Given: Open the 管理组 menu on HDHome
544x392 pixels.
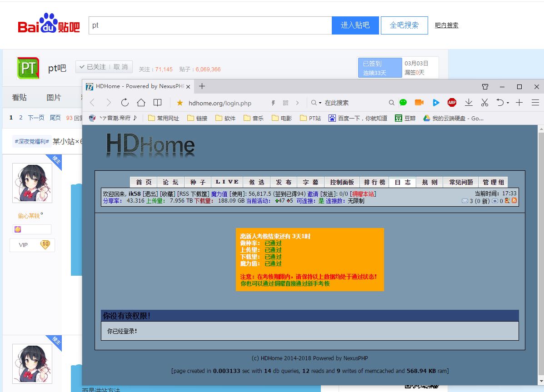Looking at the screenshot, I should pos(493,182).
